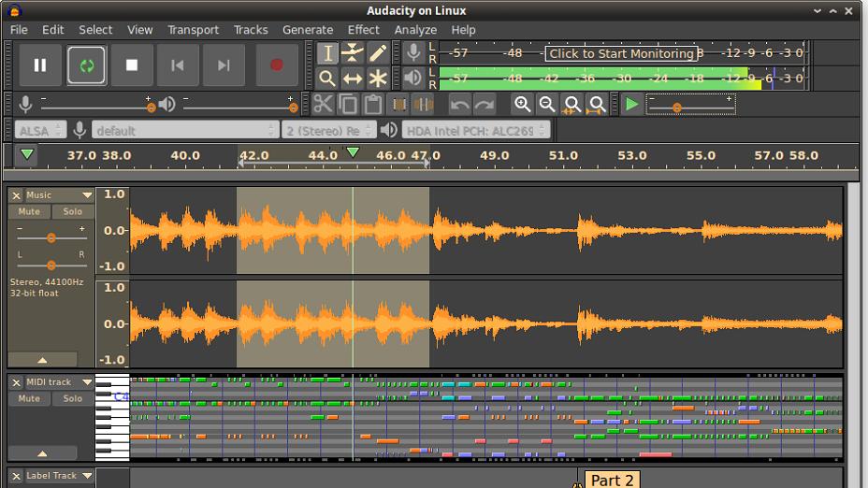Skip to end of the project
The image size is (868, 488).
(224, 65)
